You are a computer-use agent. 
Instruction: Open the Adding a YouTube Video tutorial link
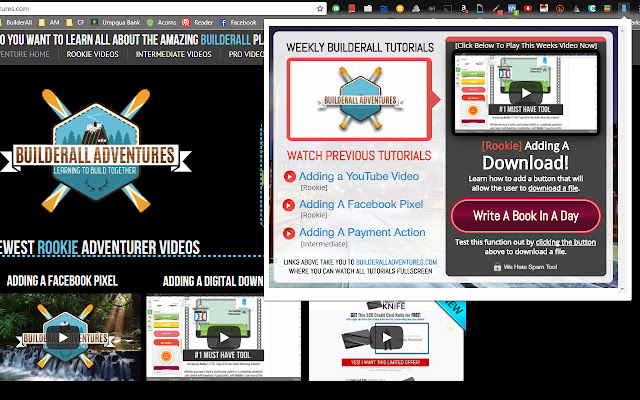coord(359,176)
